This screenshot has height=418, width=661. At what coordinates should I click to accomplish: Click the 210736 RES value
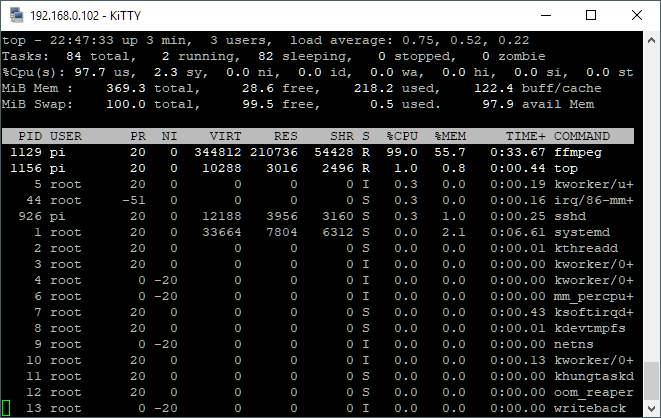(274, 152)
